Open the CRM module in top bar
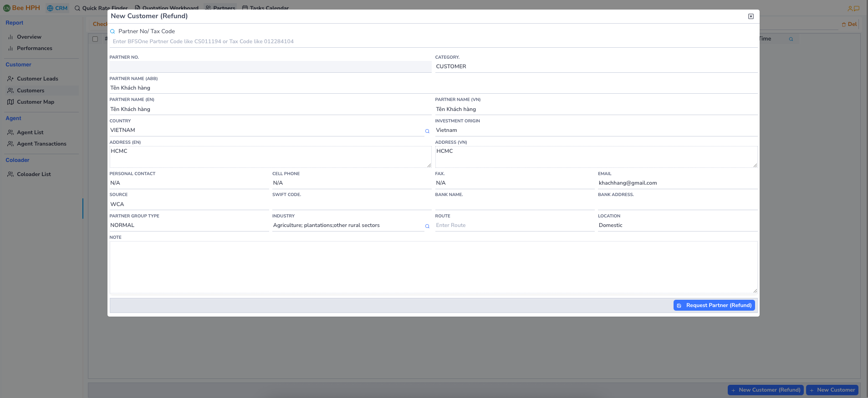The height and width of the screenshot is (398, 868). point(57,8)
